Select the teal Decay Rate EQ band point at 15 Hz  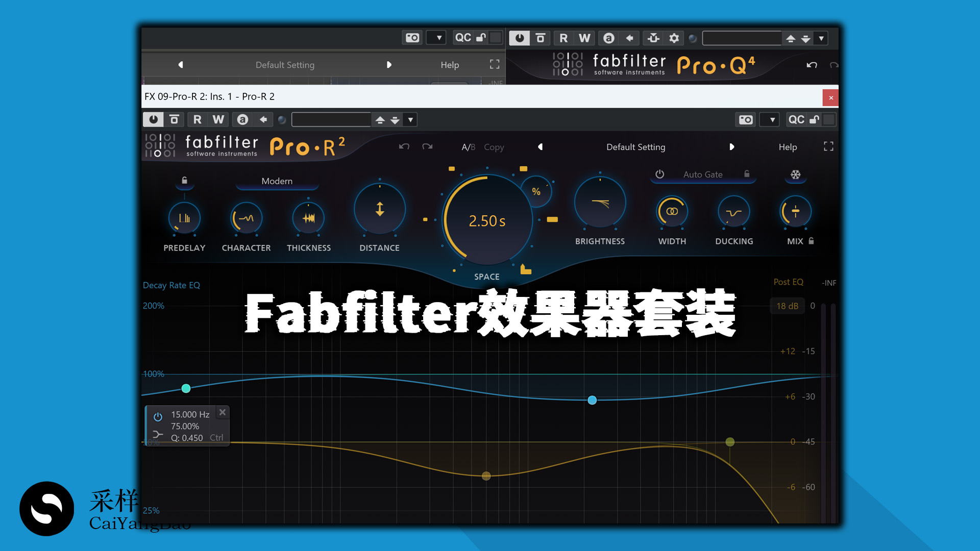coord(186,388)
